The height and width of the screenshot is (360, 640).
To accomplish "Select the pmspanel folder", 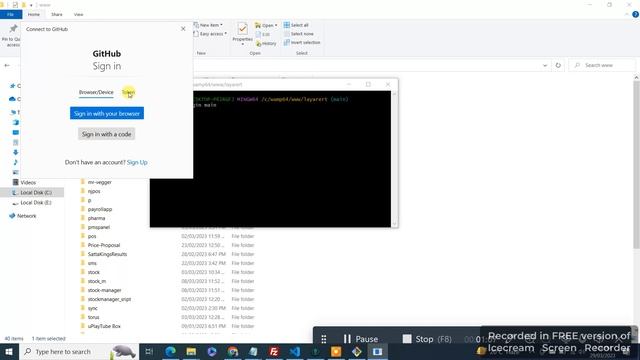I will (x=99, y=227).
